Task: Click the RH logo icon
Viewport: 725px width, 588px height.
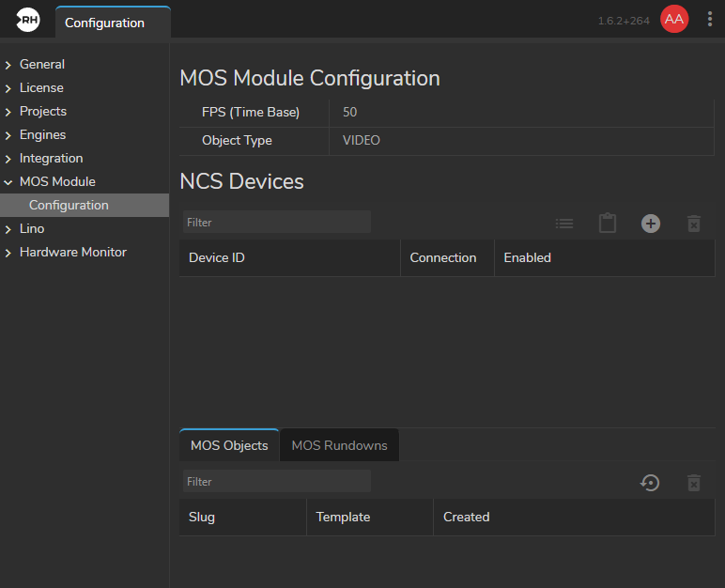Action: point(27,20)
